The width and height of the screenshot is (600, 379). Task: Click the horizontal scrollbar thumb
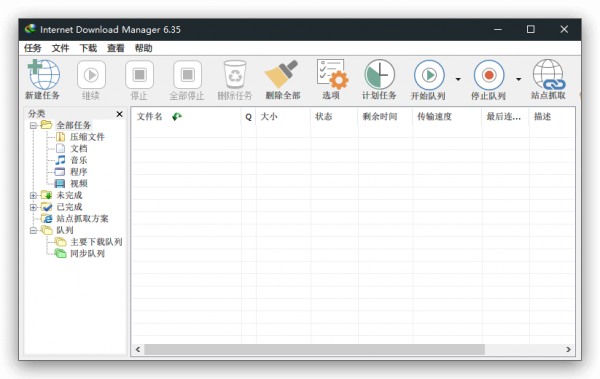coord(314,350)
